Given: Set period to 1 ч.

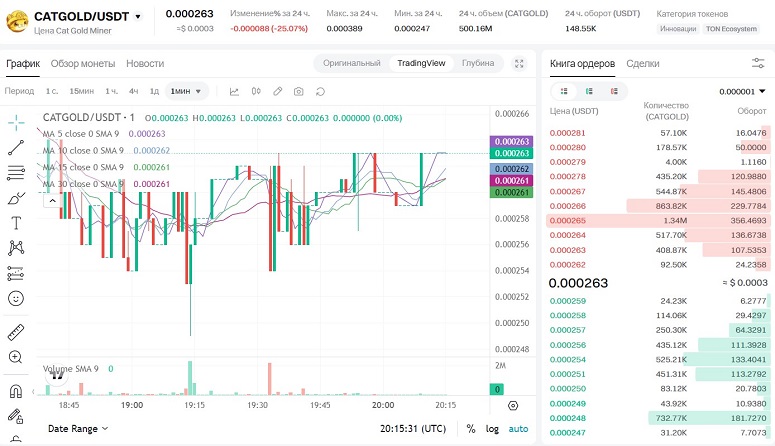Looking at the screenshot, I should [111, 91].
